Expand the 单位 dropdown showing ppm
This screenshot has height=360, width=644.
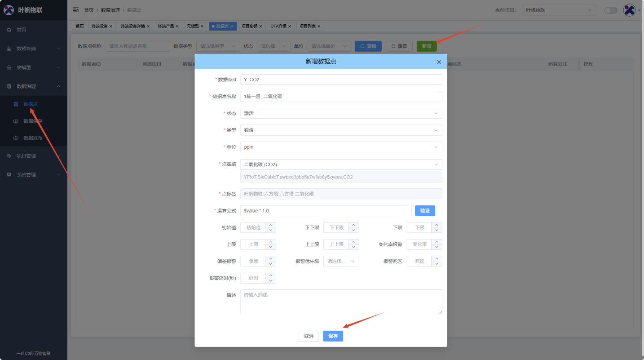pos(340,147)
